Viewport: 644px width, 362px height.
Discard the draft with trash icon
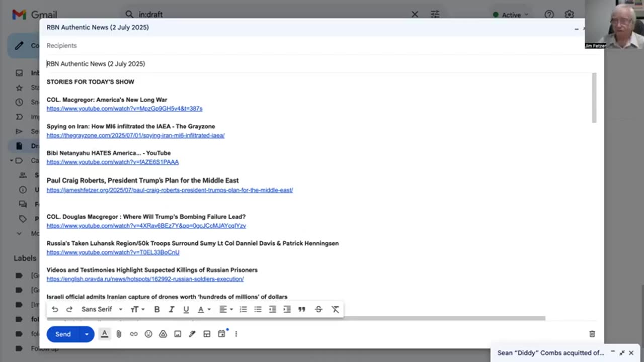(592, 334)
